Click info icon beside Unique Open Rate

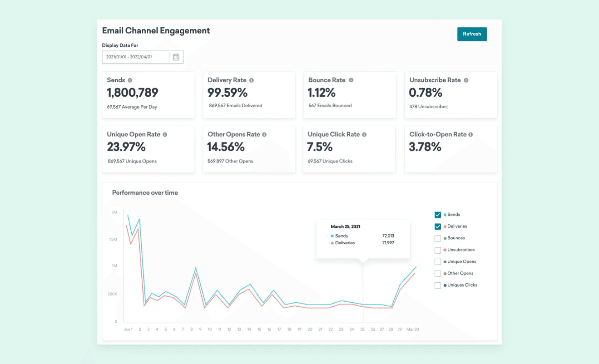coord(165,135)
